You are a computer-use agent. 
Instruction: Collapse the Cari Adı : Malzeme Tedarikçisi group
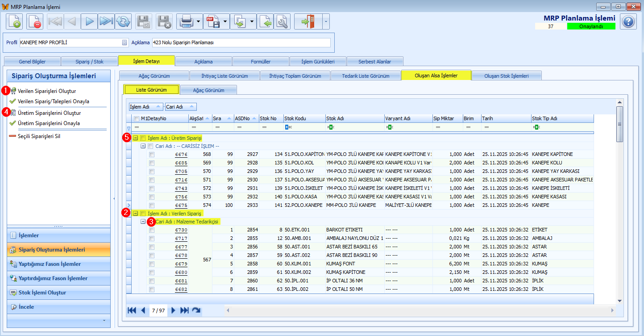pyautogui.click(x=143, y=222)
